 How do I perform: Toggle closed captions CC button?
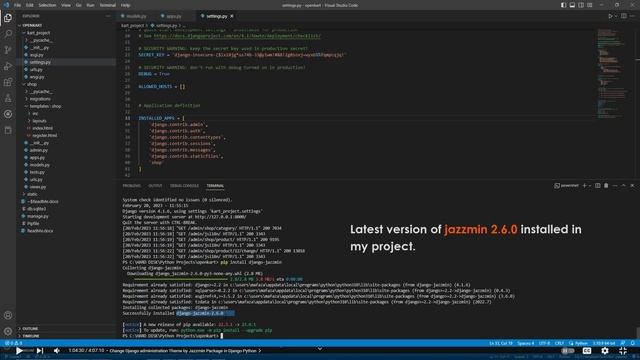pos(587,351)
